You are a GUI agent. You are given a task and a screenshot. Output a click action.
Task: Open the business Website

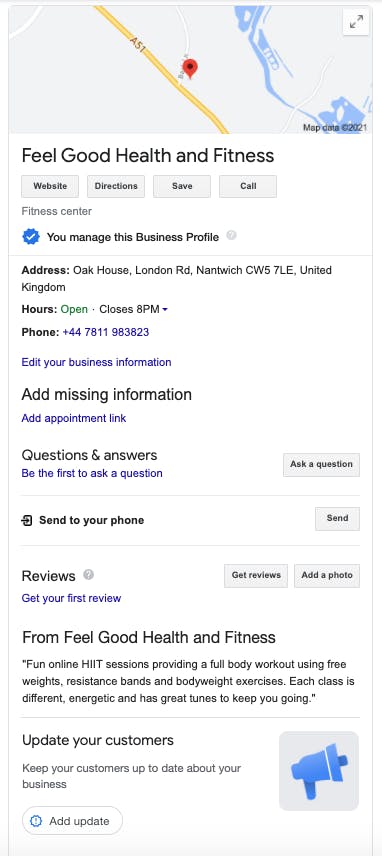50,186
